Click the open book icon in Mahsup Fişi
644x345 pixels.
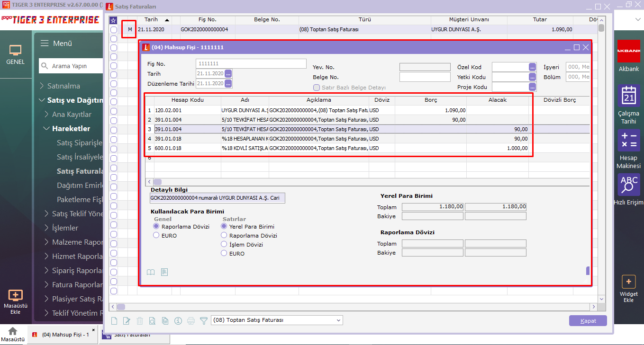[x=151, y=272]
